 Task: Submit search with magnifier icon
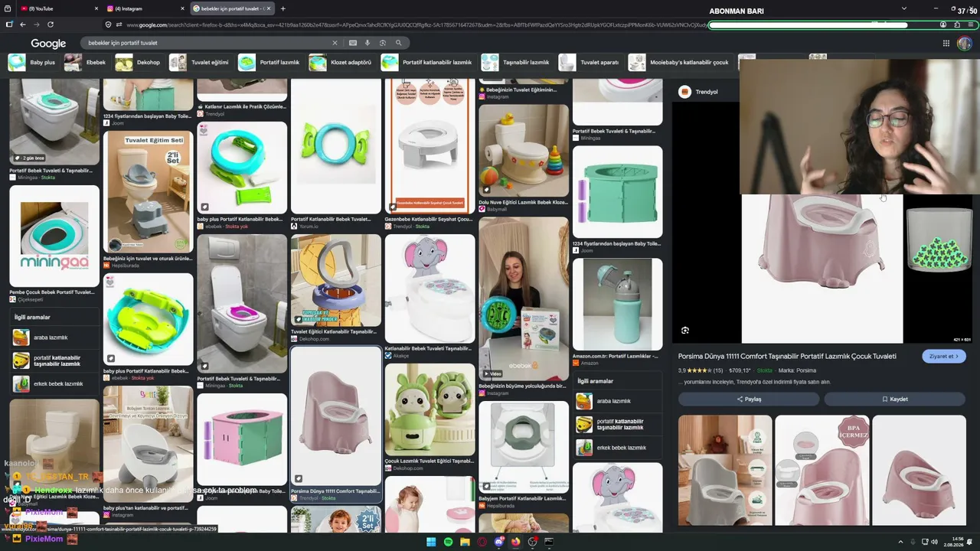398,43
